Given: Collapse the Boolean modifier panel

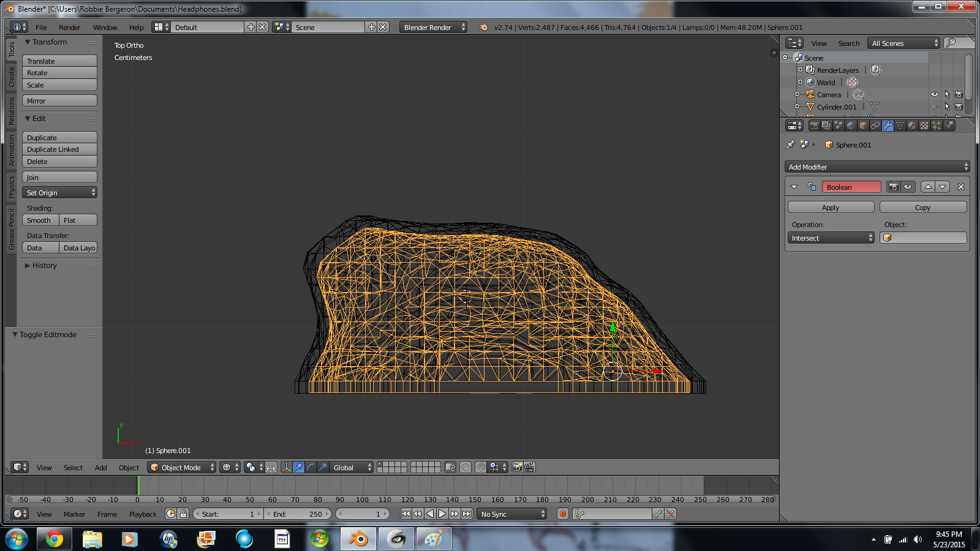Looking at the screenshot, I should pos(794,187).
